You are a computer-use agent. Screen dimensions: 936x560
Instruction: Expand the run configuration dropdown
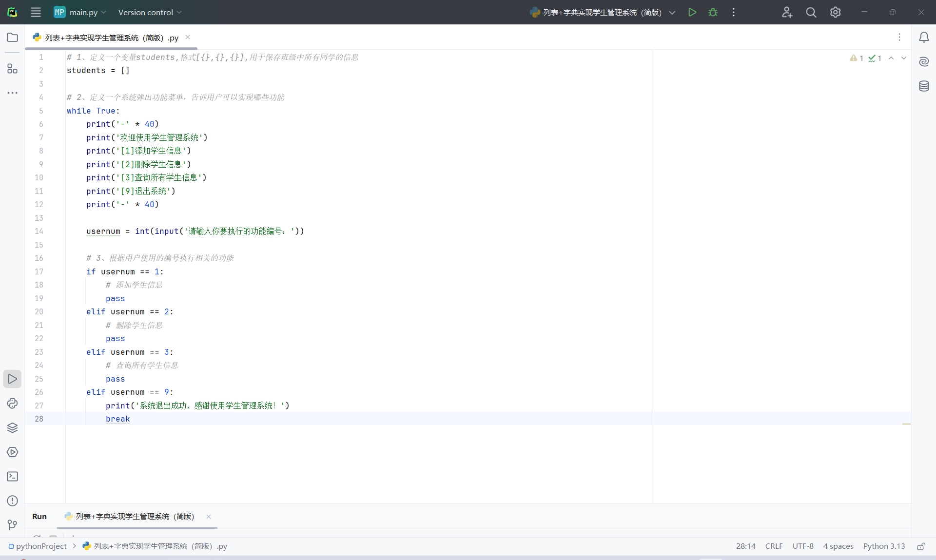[672, 13]
